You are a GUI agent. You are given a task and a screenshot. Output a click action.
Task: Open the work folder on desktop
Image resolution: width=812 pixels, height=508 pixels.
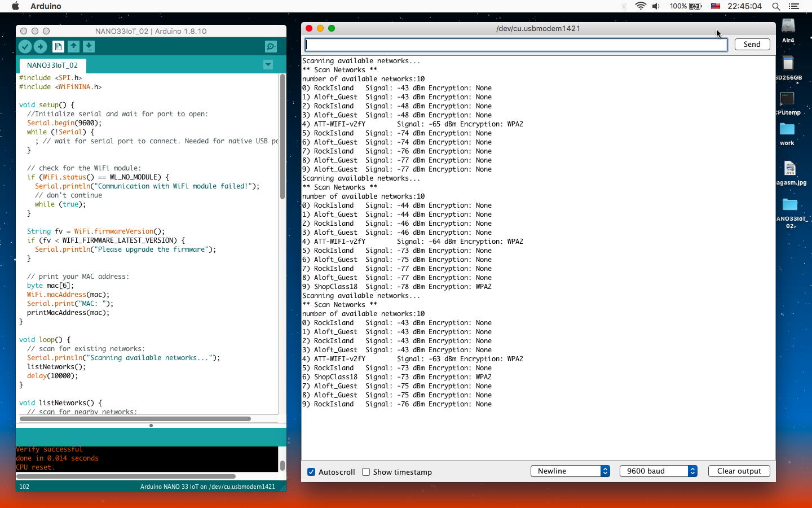point(787,130)
